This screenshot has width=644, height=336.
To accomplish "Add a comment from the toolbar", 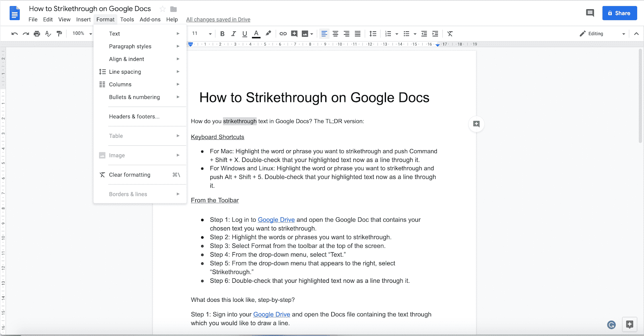I will (294, 34).
